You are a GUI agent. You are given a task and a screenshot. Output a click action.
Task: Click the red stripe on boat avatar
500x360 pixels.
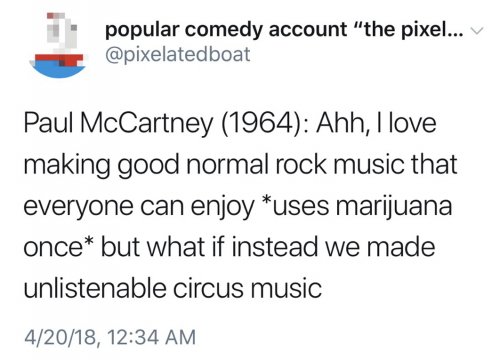click(x=59, y=58)
